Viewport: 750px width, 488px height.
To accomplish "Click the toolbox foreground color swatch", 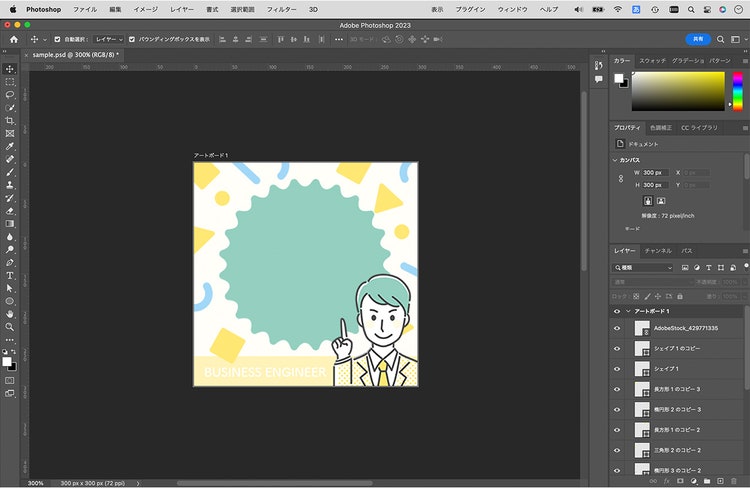I will pyautogui.click(x=7, y=362).
